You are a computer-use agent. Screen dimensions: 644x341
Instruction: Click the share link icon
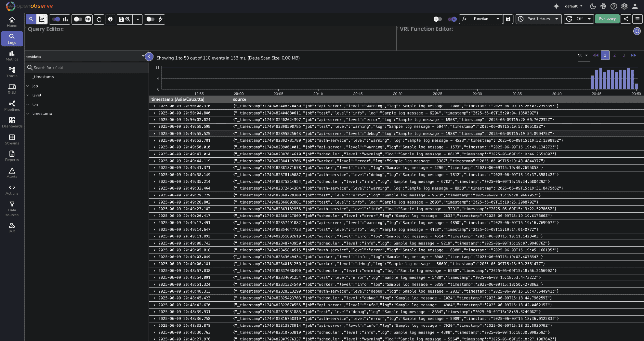pos(626,19)
